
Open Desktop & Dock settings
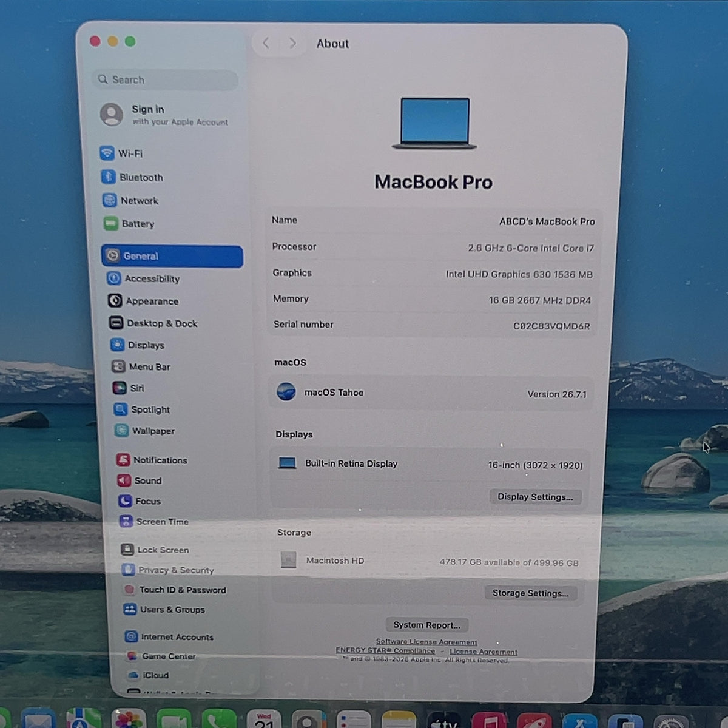click(153, 323)
